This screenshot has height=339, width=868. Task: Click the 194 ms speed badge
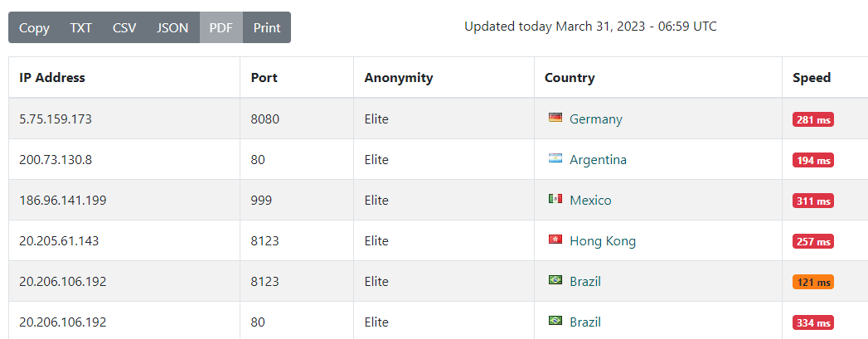pos(812,160)
